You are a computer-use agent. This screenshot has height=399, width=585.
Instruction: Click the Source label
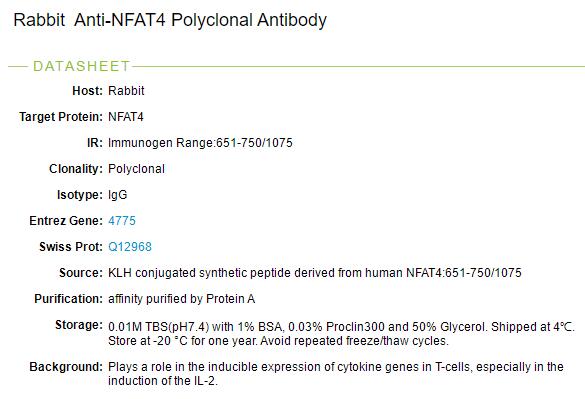[81, 273]
